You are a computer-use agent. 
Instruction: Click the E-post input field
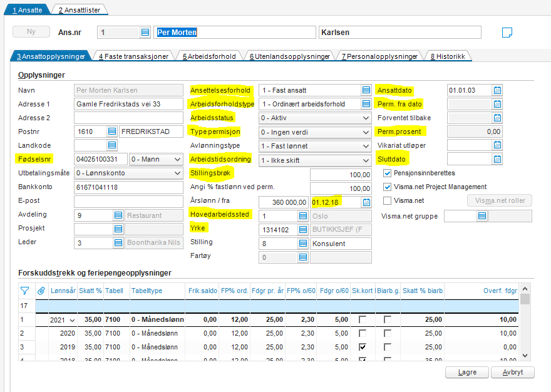point(128,202)
